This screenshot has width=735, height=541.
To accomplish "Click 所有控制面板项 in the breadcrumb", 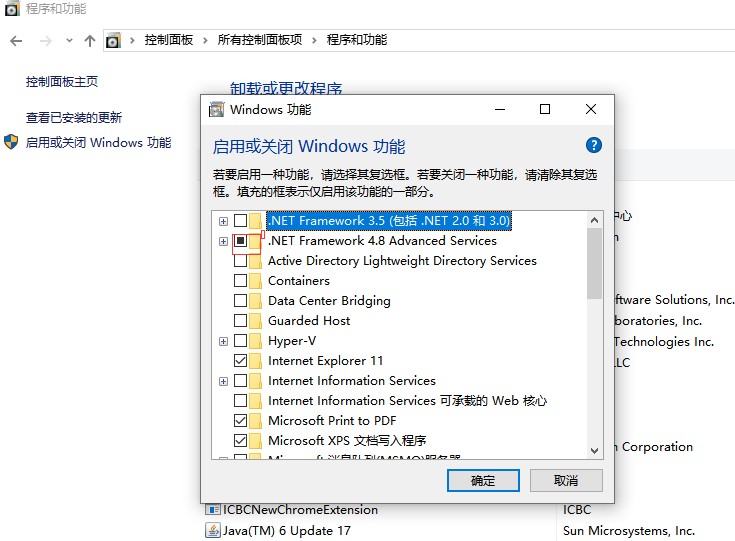I will tap(260, 40).
